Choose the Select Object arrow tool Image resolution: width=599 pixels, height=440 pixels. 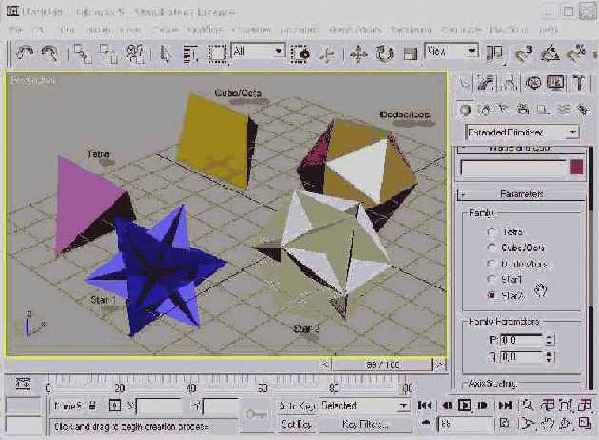(164, 53)
